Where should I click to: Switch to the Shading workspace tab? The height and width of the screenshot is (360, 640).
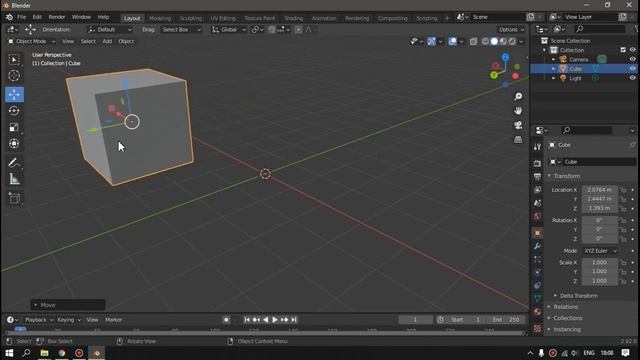pyautogui.click(x=293, y=18)
